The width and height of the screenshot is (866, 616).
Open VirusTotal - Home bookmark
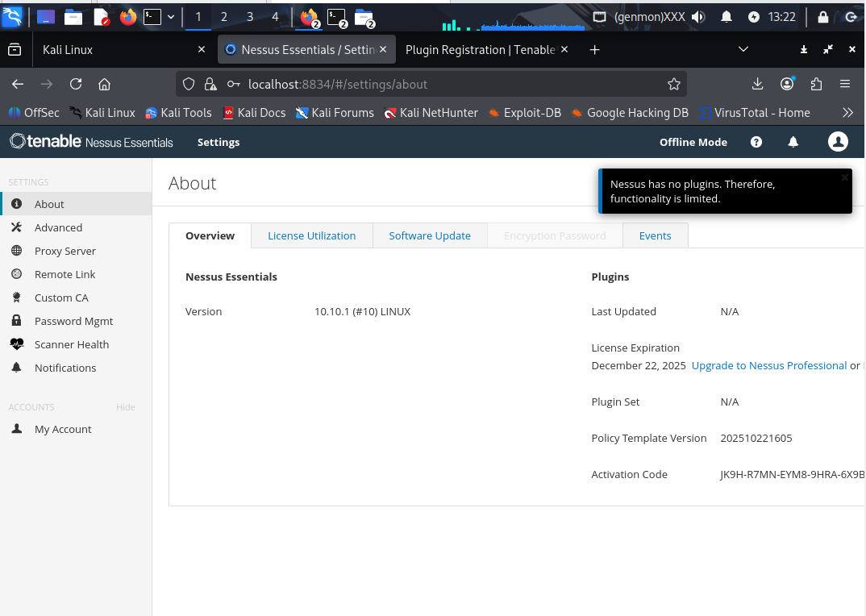coord(754,113)
